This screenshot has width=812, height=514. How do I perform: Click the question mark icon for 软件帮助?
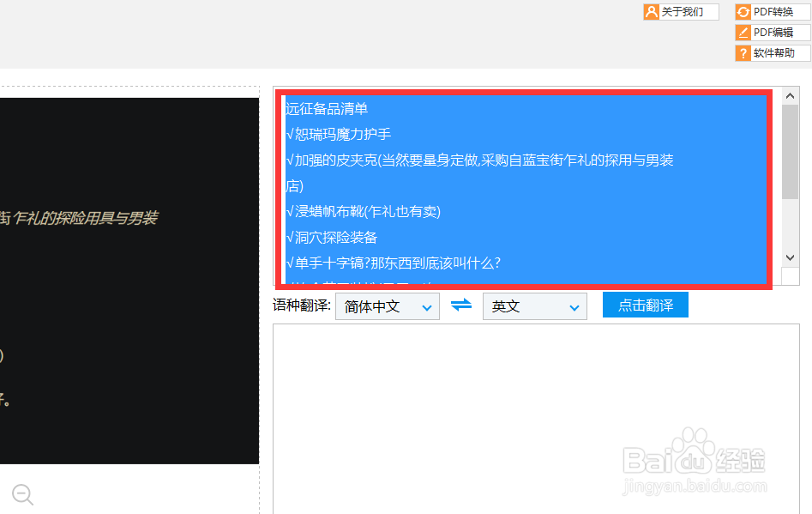tap(743, 52)
